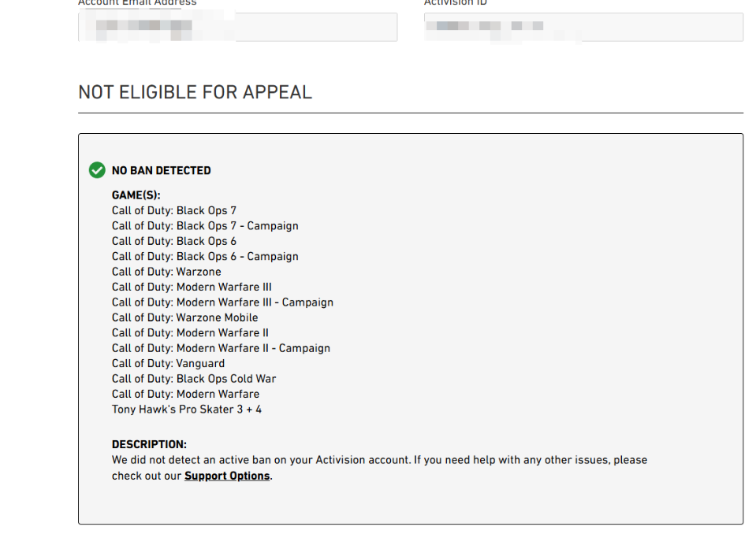Screen dimensions: 756x534
Task: Select Call of Duty: Black Ops Cold War entry
Action: point(194,379)
